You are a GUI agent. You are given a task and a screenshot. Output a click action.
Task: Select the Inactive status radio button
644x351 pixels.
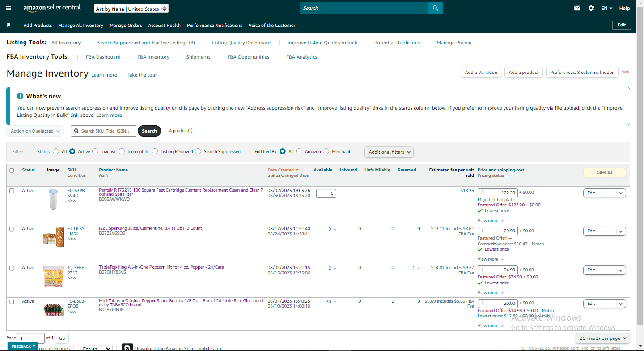pos(95,151)
